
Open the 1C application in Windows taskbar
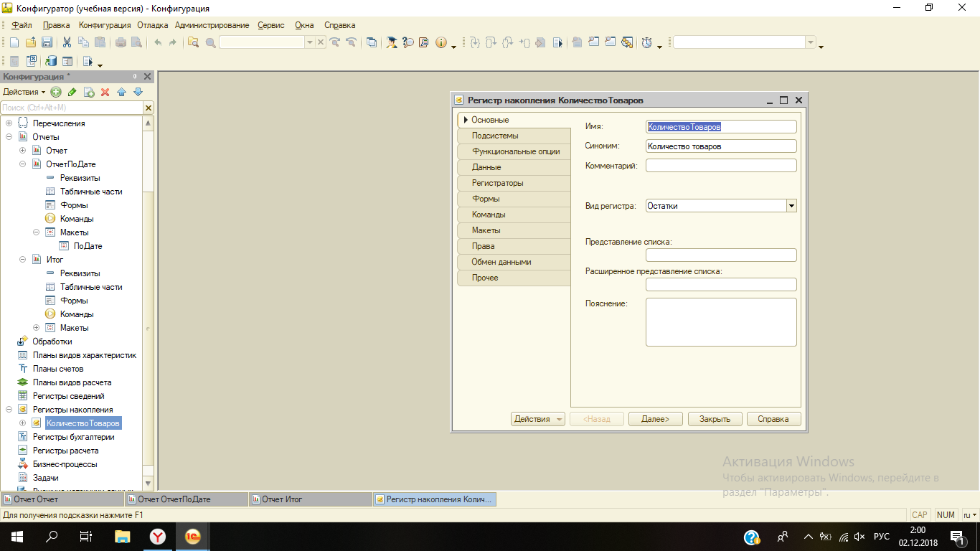(193, 536)
